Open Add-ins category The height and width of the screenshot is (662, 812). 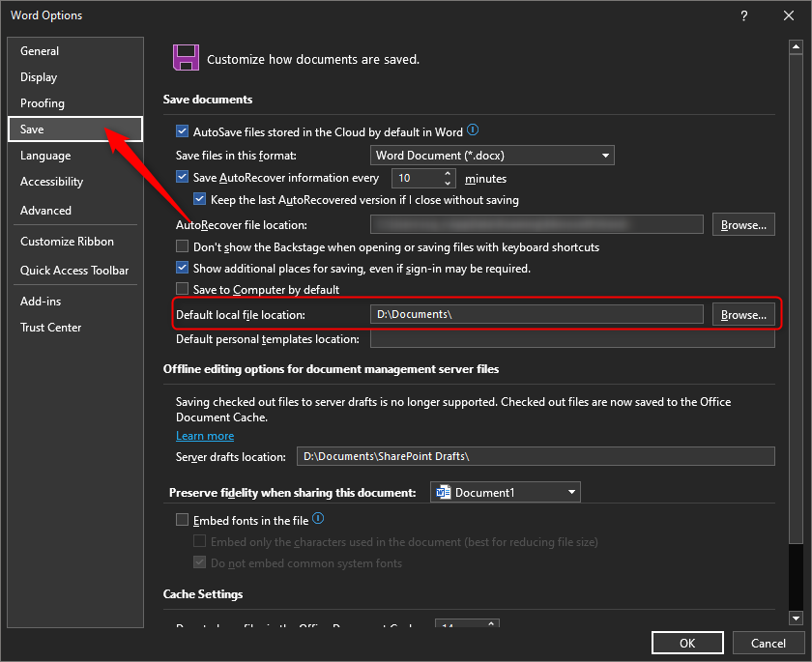(x=75, y=302)
